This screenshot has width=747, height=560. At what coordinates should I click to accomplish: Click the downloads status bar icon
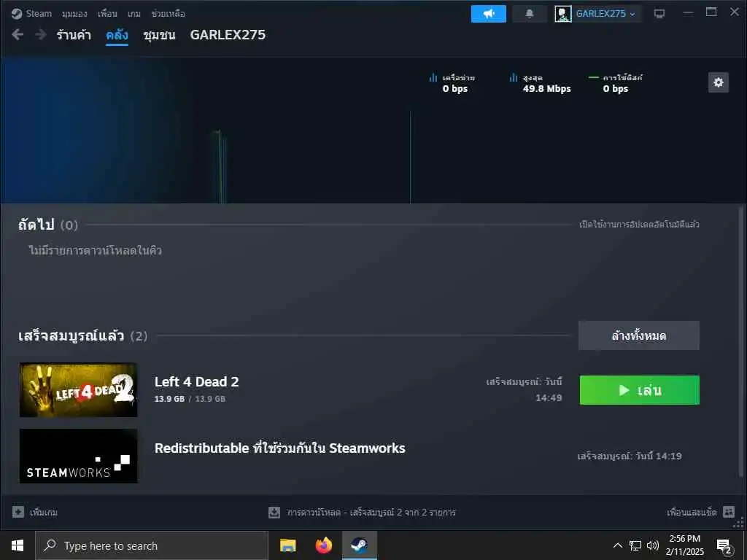274,513
